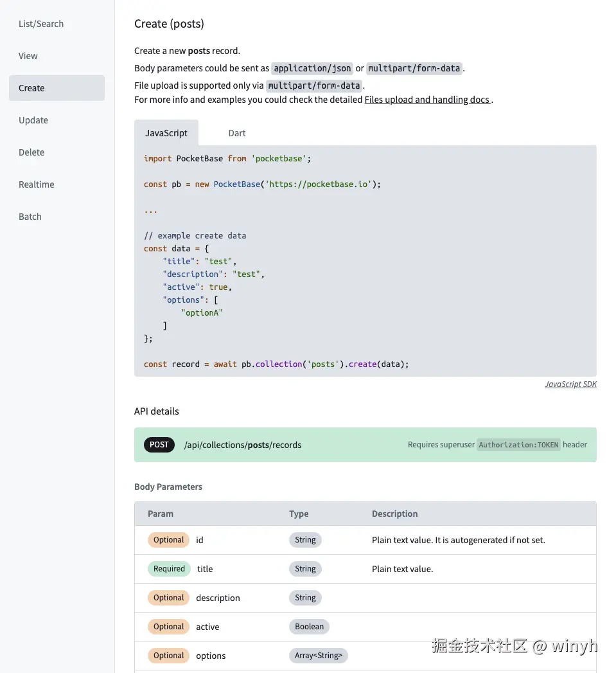Click the Optional badge beside id

click(x=169, y=540)
